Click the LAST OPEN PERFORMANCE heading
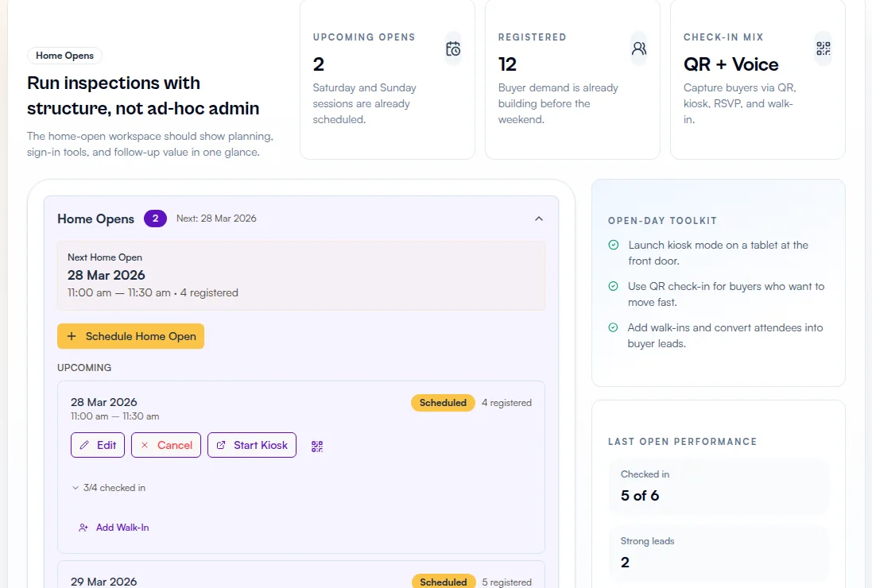 (x=682, y=442)
